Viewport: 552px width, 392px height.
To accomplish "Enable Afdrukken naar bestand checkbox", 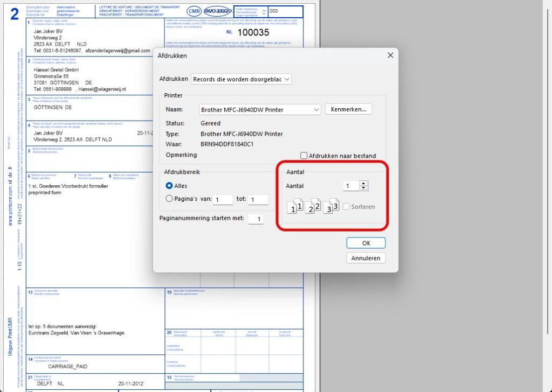I will click(304, 156).
